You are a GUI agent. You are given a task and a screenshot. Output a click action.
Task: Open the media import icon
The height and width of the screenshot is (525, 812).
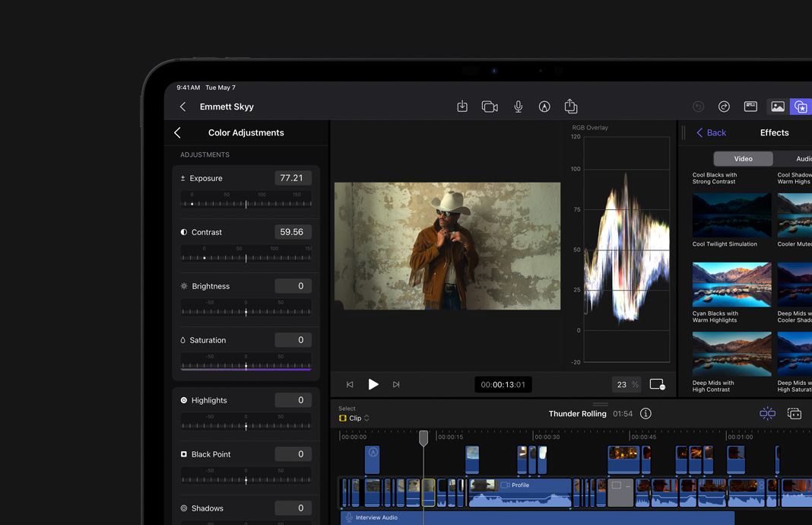point(462,107)
